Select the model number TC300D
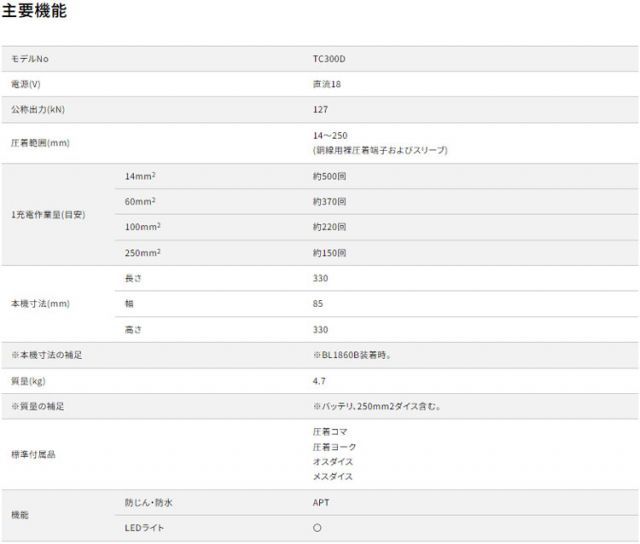The width and height of the screenshot is (640, 544). pyautogui.click(x=328, y=59)
